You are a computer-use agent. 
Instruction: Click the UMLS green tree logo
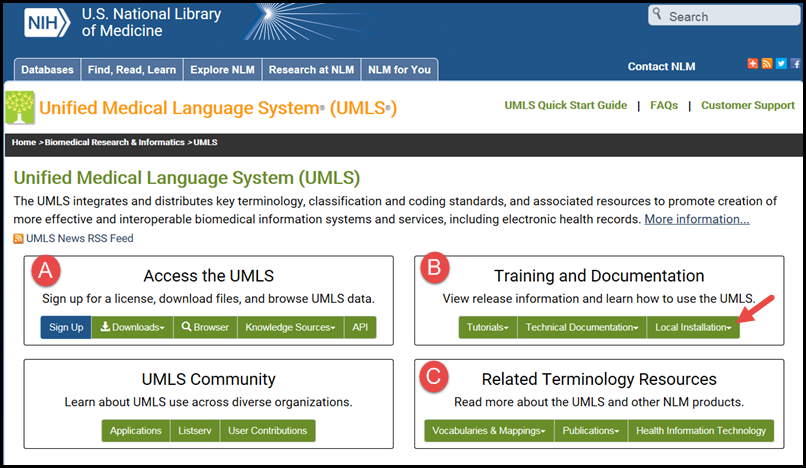[20, 107]
